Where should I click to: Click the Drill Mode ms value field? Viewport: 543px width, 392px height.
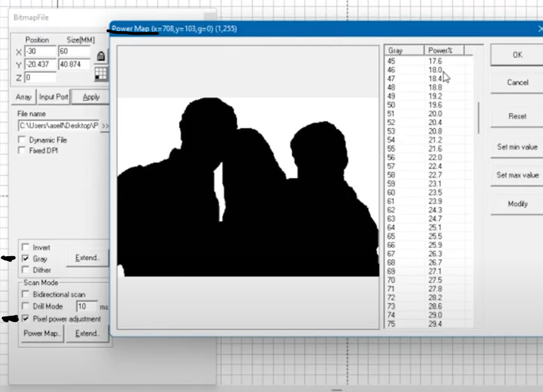(86, 307)
